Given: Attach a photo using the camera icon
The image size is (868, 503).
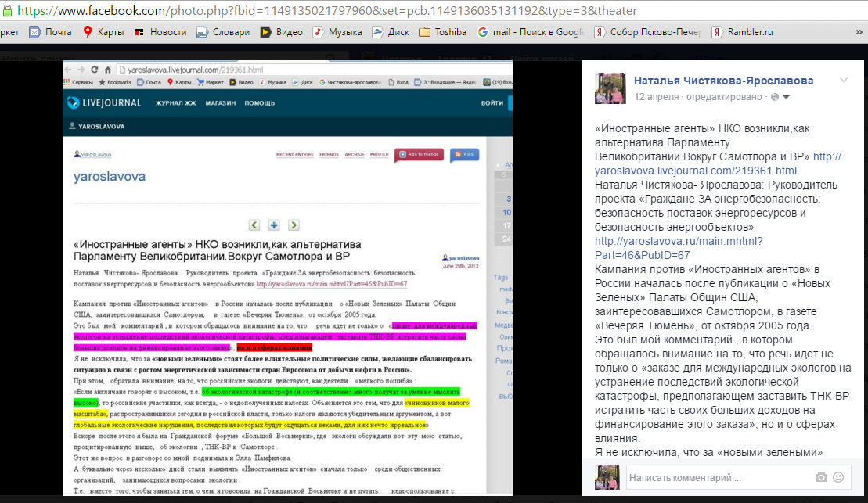Looking at the screenshot, I should pyautogui.click(x=821, y=477).
